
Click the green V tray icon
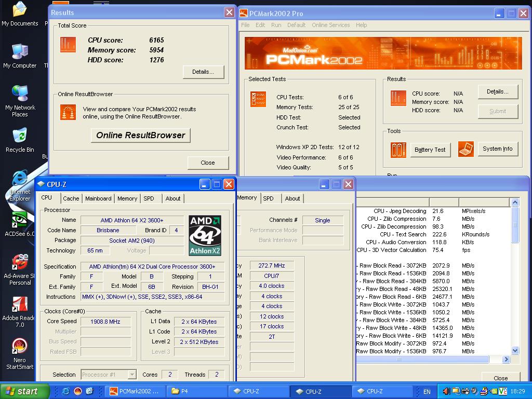(503, 391)
